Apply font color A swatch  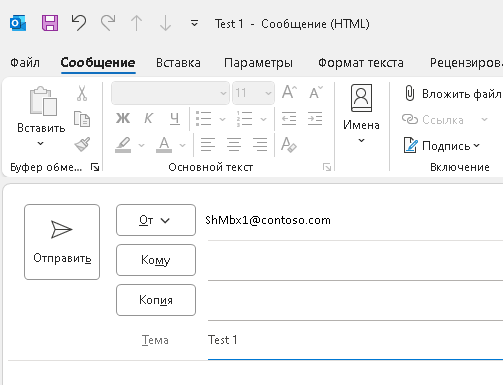point(164,145)
